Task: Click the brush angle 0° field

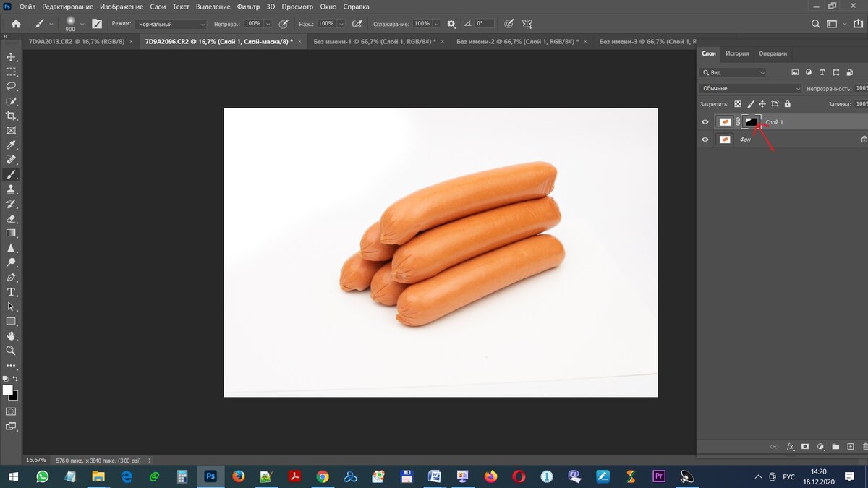Action: point(485,24)
